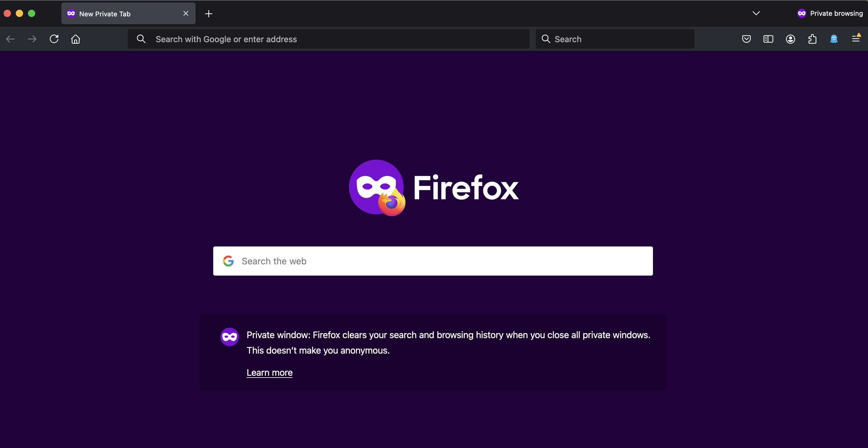Enable page reload refresh button
Viewport: 868px width, 448px height.
click(54, 38)
